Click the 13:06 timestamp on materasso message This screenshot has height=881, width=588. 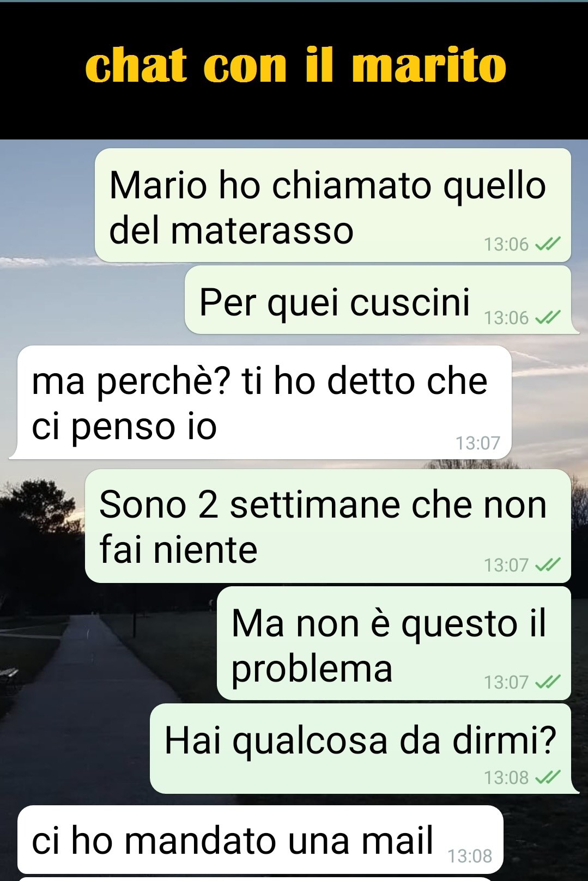click(x=506, y=244)
